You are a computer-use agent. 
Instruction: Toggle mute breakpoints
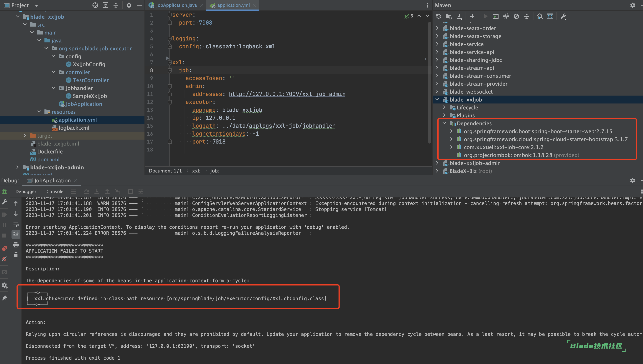tap(5, 259)
